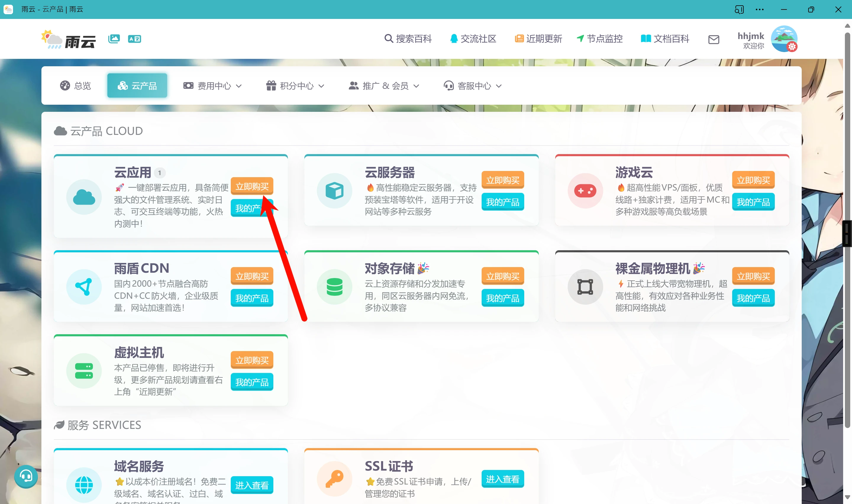
Task: Click the 云服务器 cube icon
Action: (x=334, y=191)
